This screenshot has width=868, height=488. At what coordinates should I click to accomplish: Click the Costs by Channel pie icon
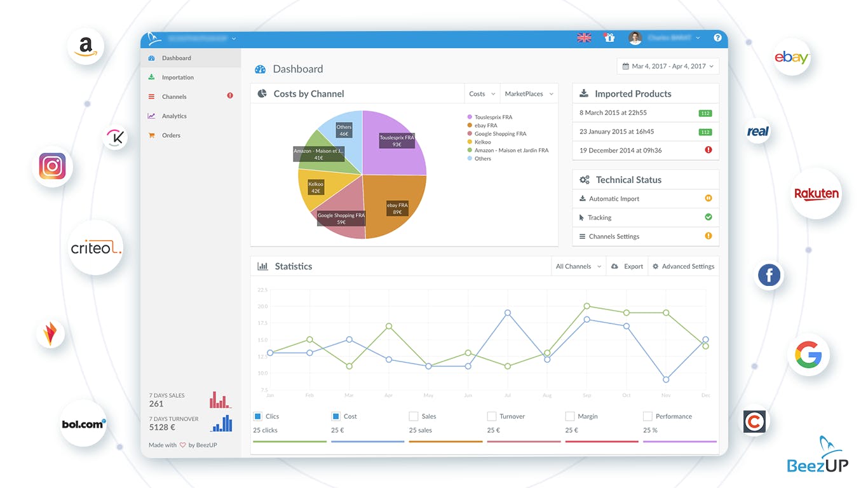(x=262, y=93)
